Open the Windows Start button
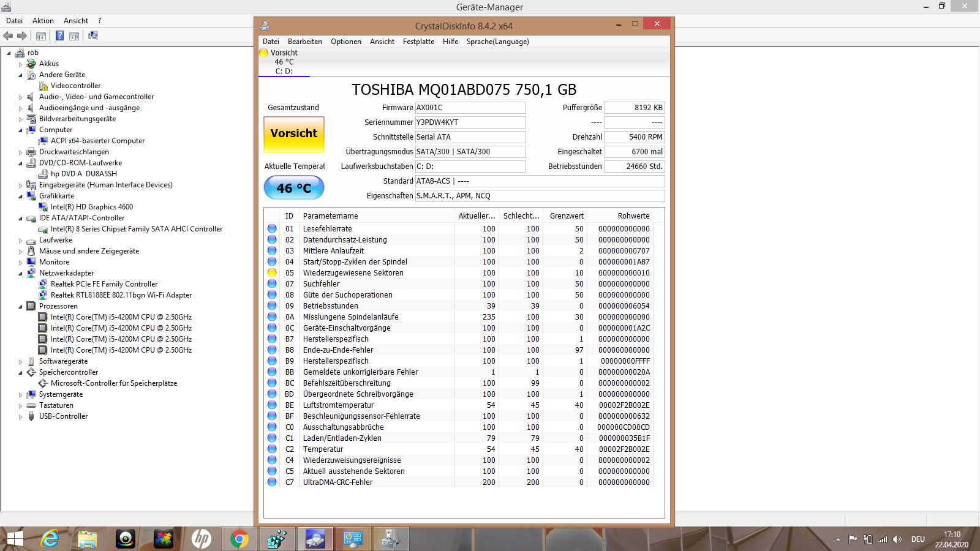Screen dimensions: 980x551 pos(15,539)
